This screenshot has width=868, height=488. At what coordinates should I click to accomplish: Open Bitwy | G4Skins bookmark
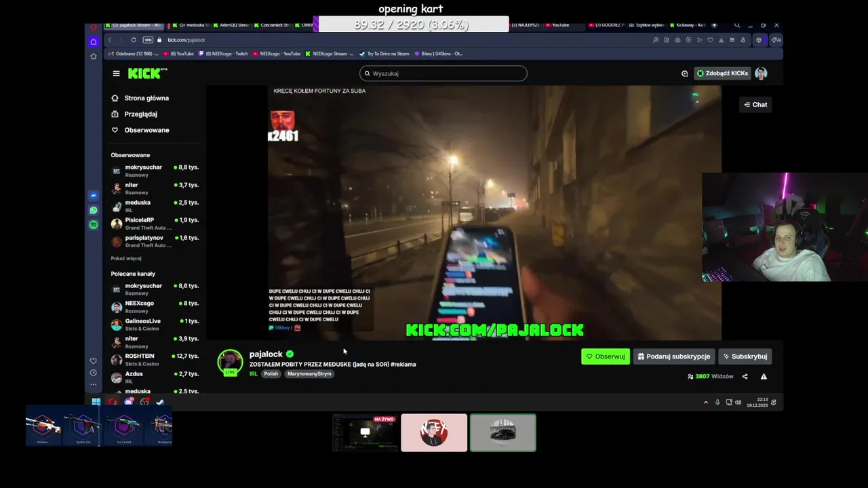coord(439,54)
